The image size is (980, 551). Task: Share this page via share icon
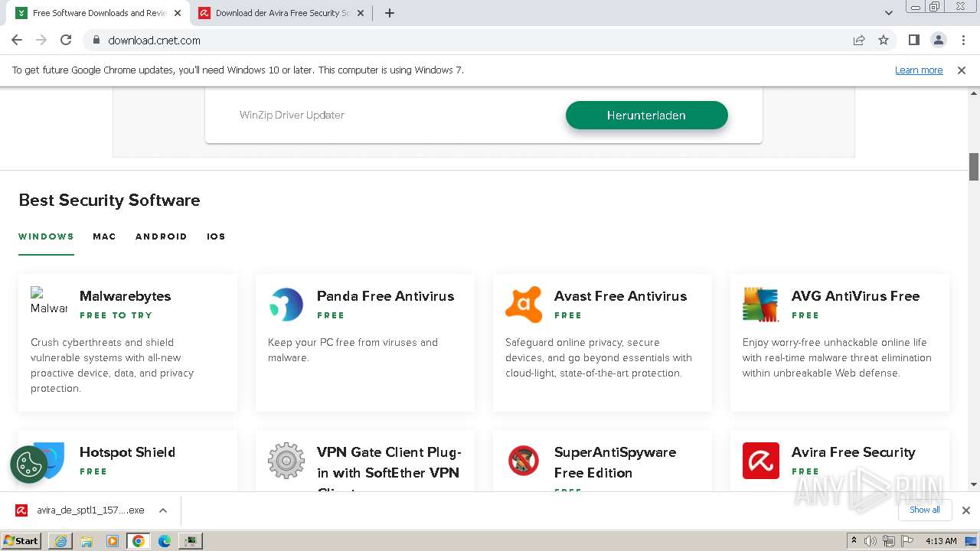pyautogui.click(x=859, y=40)
